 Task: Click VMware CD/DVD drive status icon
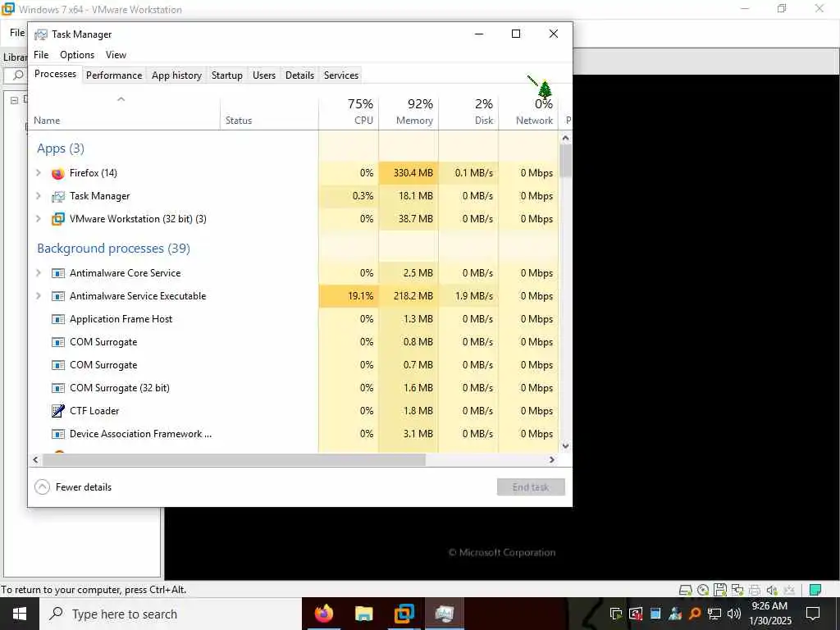[x=703, y=590]
